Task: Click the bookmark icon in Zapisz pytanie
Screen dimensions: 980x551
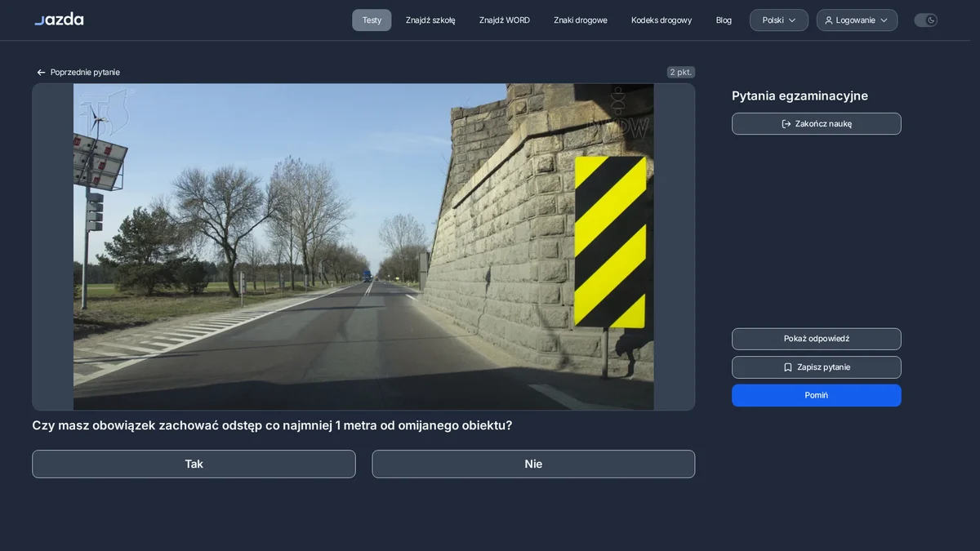Action: (788, 367)
